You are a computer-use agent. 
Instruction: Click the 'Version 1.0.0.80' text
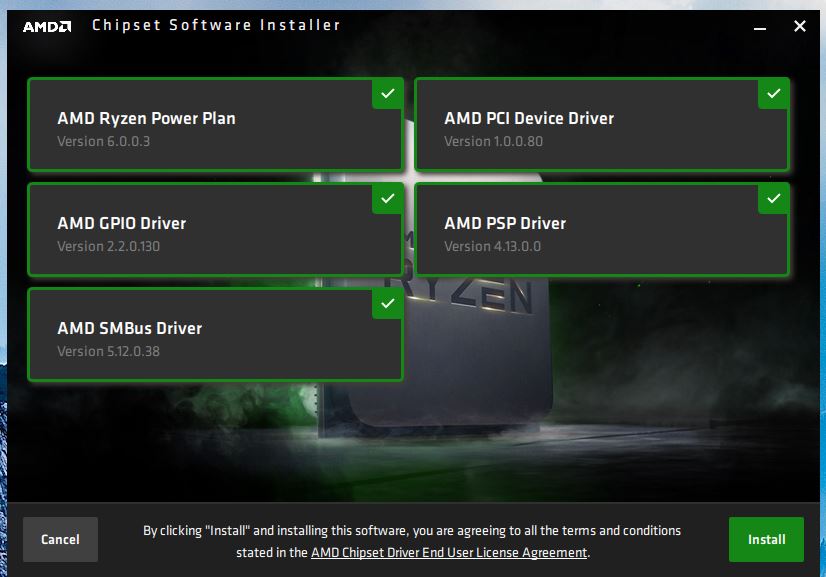(x=494, y=141)
